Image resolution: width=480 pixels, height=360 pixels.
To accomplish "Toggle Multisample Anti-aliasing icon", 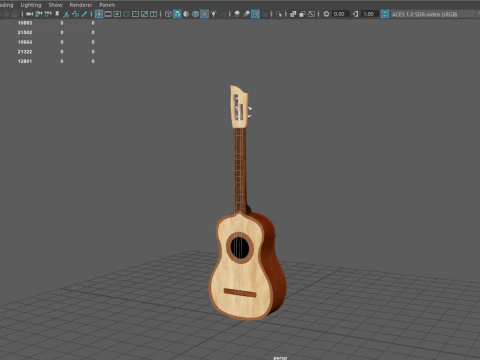I will [x=255, y=14].
